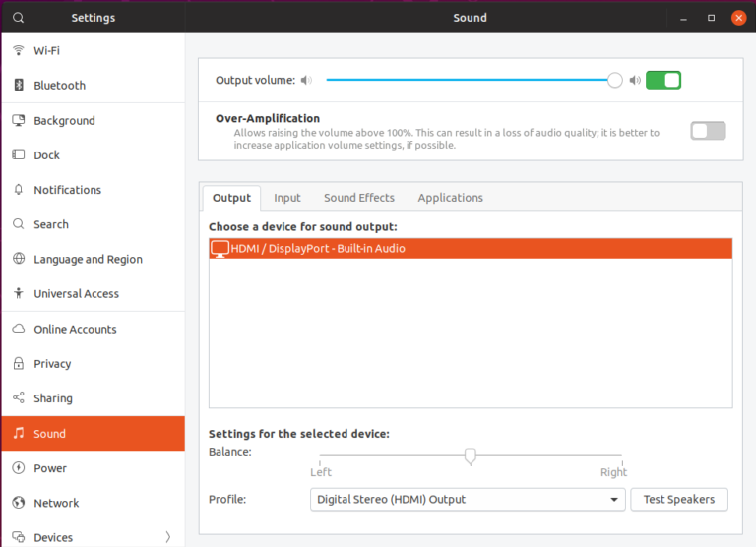Viewport: 756px width, 547px height.
Task: Switch to the Input tab
Action: pos(286,198)
